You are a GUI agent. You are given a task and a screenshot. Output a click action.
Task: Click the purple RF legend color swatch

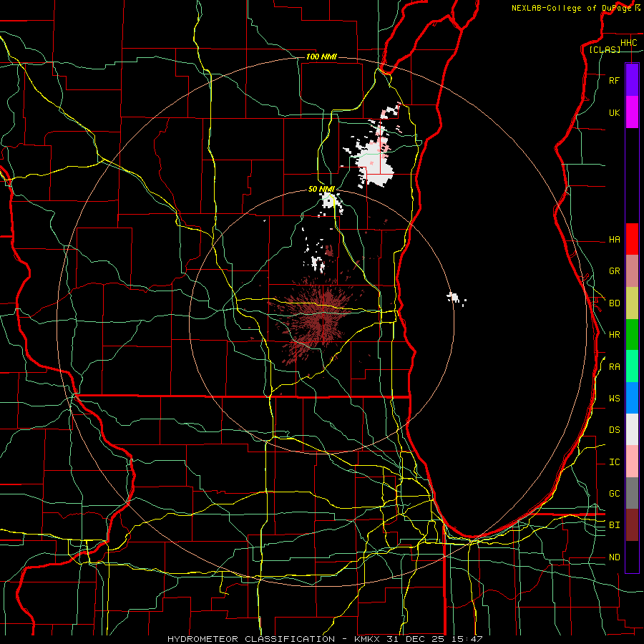pos(632,80)
